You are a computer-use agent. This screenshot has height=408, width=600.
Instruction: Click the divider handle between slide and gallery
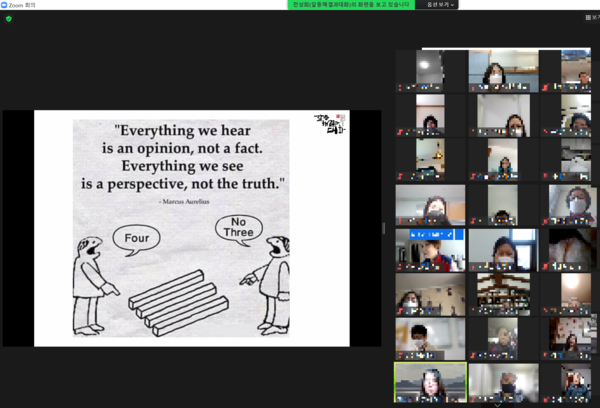coord(384,228)
